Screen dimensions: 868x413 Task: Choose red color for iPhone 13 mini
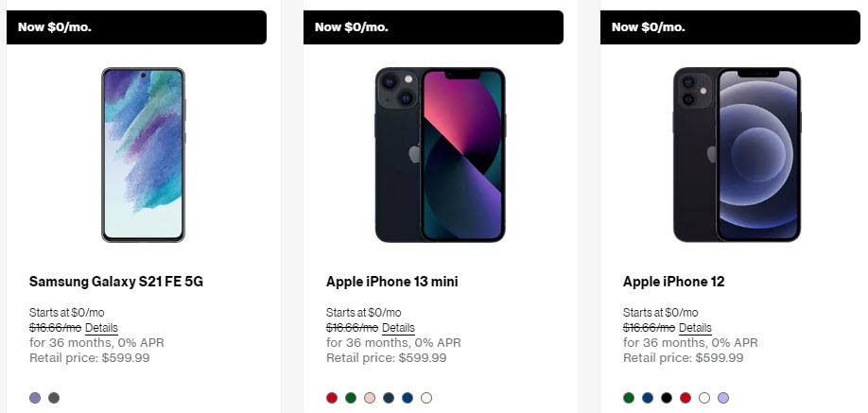click(332, 398)
